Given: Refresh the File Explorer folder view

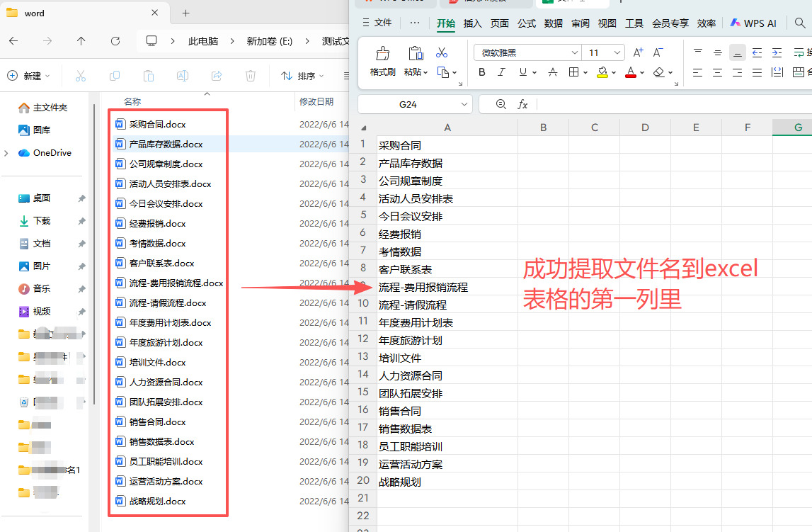Looking at the screenshot, I should (x=115, y=41).
